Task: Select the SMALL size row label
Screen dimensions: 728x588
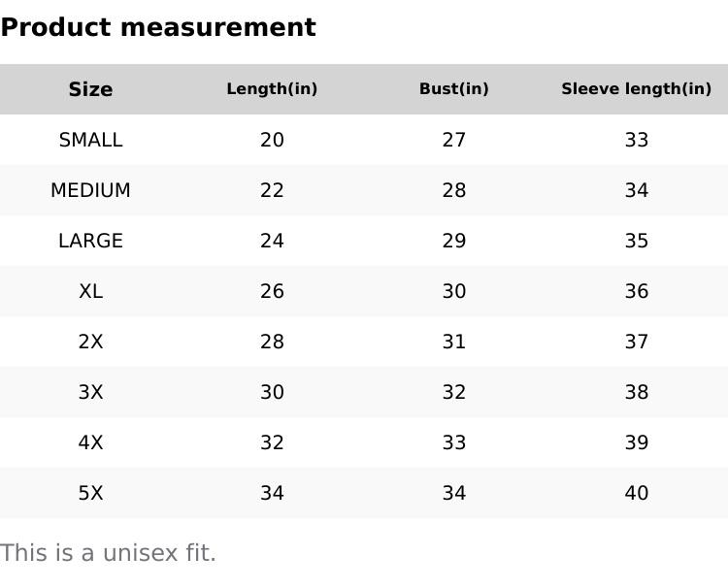Action: point(90,140)
